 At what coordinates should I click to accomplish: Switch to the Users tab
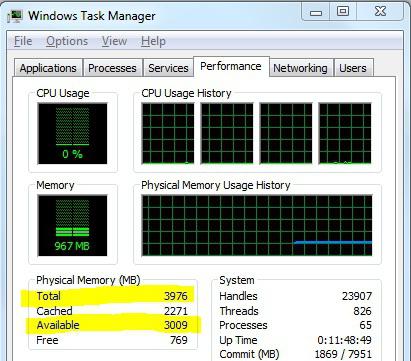(353, 68)
